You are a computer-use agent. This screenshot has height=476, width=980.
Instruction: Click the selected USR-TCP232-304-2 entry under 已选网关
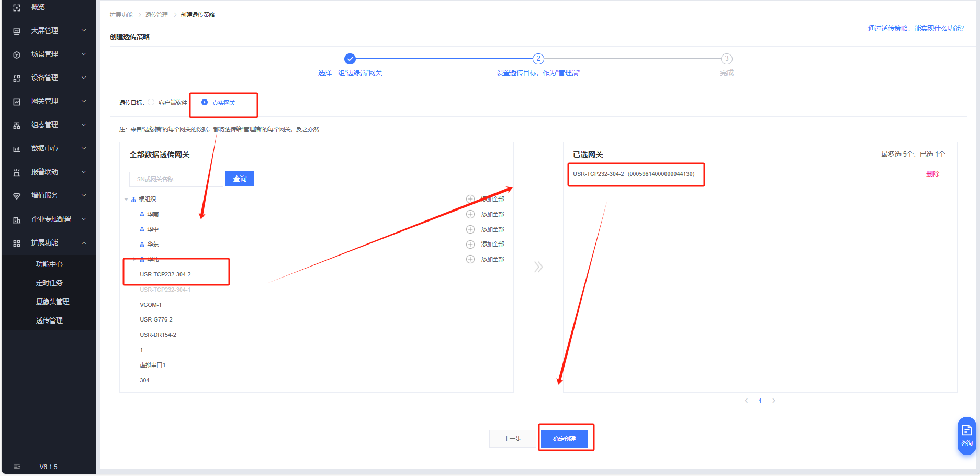pos(634,174)
